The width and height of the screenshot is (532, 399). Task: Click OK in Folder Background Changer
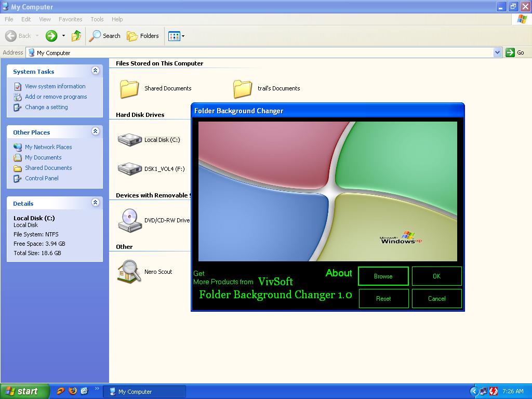coord(436,276)
